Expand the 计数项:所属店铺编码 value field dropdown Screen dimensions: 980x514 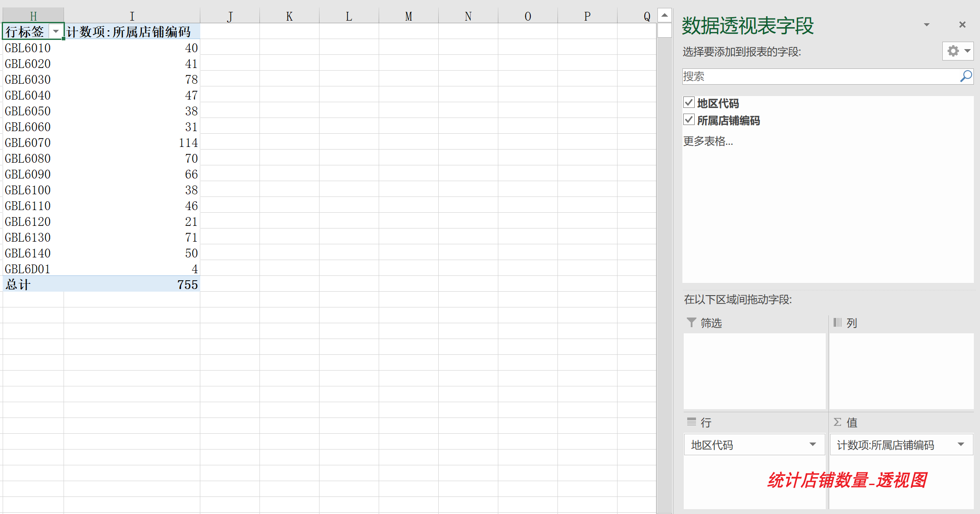(x=961, y=445)
